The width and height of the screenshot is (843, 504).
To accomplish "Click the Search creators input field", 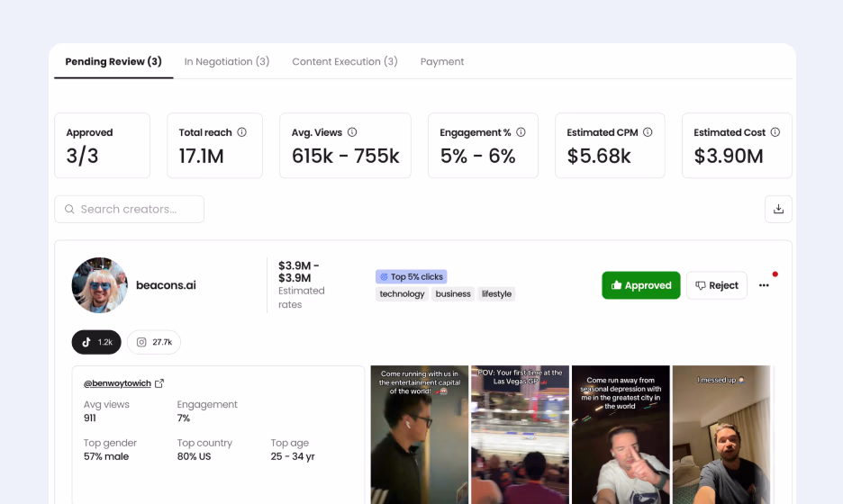I will [x=129, y=209].
